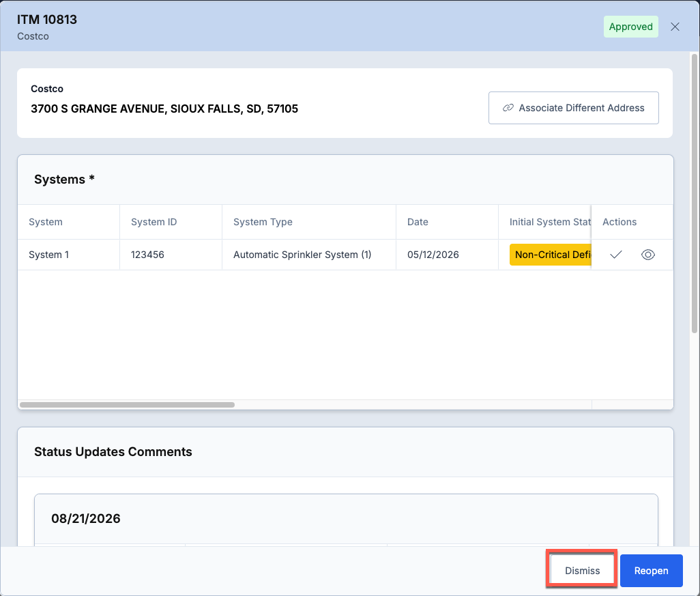Click the Status Updates Comments heading
The width and height of the screenshot is (700, 596).
[113, 452]
